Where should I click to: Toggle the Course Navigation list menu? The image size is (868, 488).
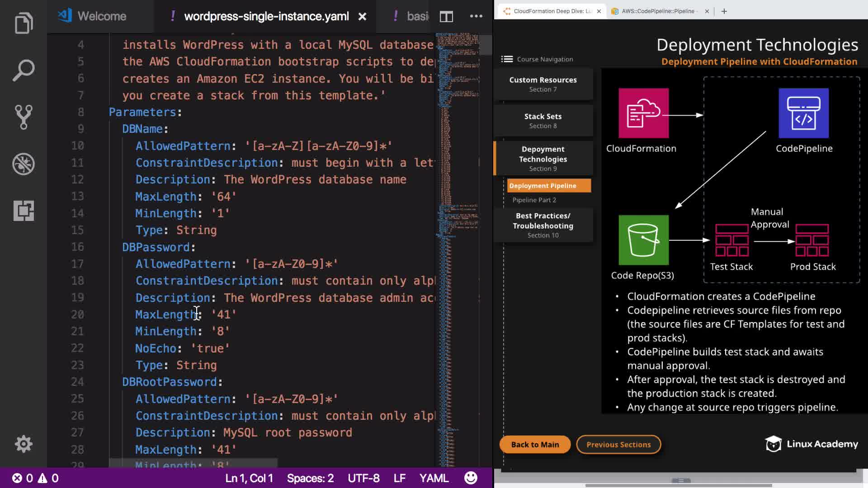[x=507, y=59]
